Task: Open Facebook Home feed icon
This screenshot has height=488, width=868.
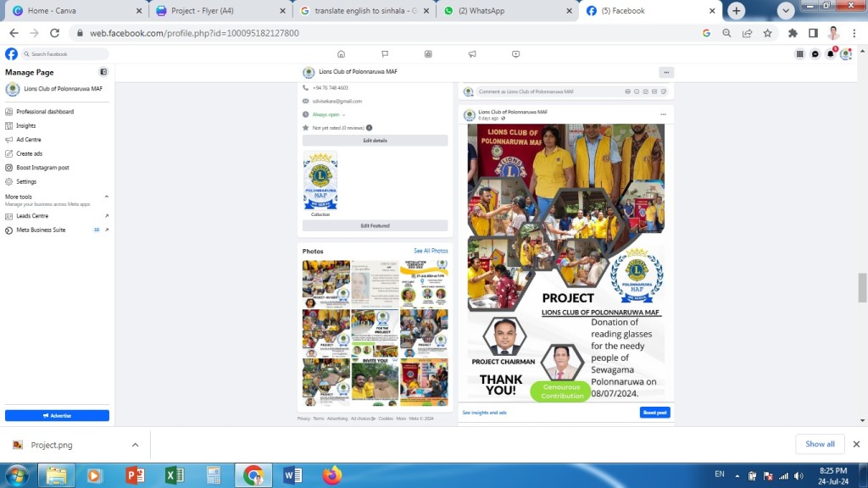Action: [341, 53]
